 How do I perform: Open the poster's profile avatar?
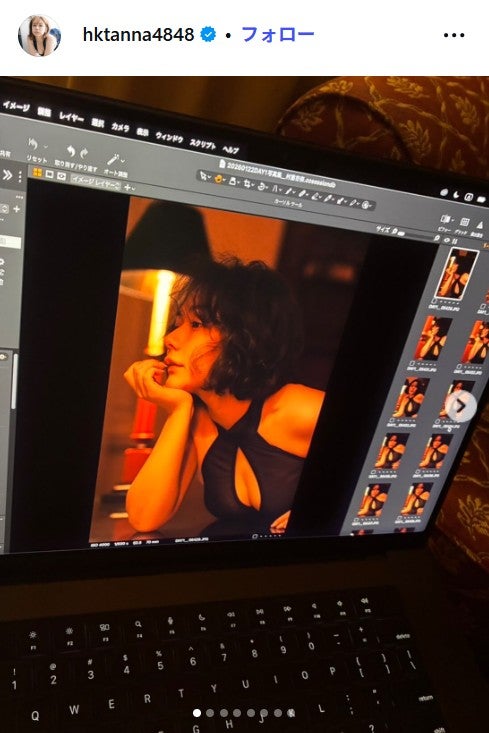click(39, 36)
